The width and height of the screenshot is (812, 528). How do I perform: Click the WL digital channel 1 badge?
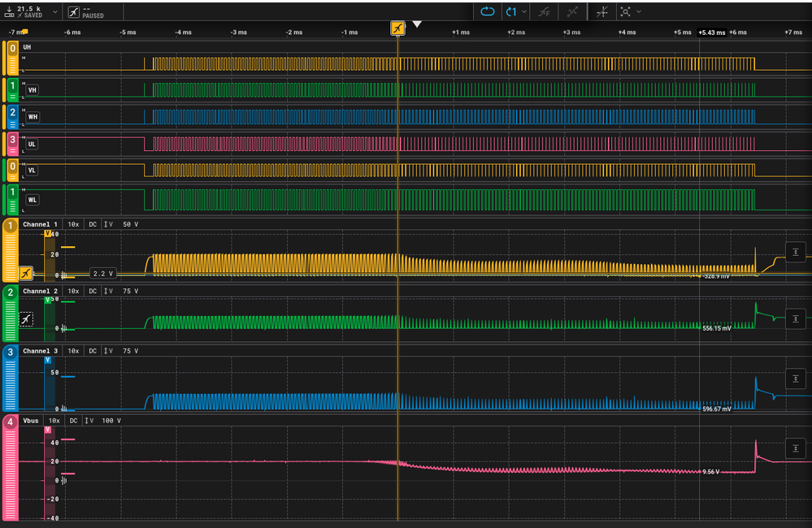pos(12,200)
